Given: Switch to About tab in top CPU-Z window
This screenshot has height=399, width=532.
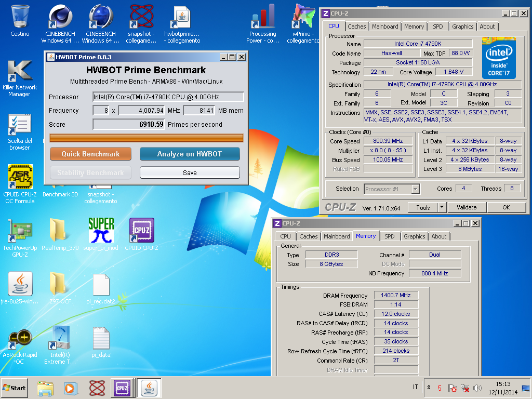Looking at the screenshot, I should [487, 26].
